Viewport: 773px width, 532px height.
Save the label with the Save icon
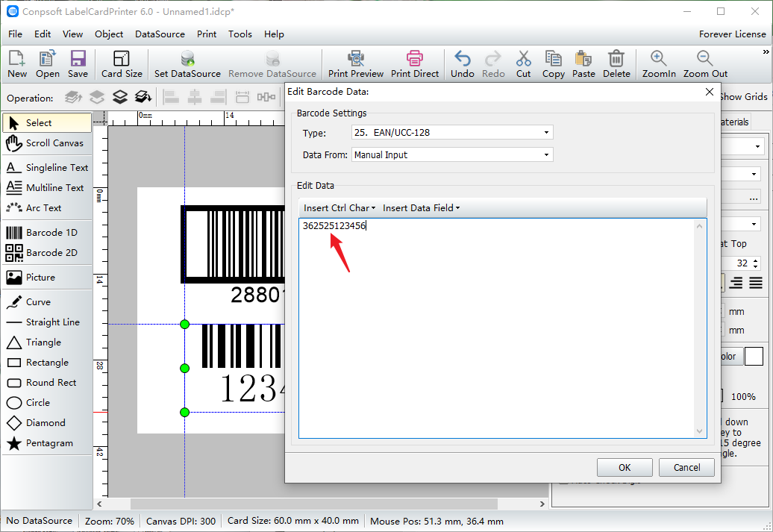tap(78, 64)
